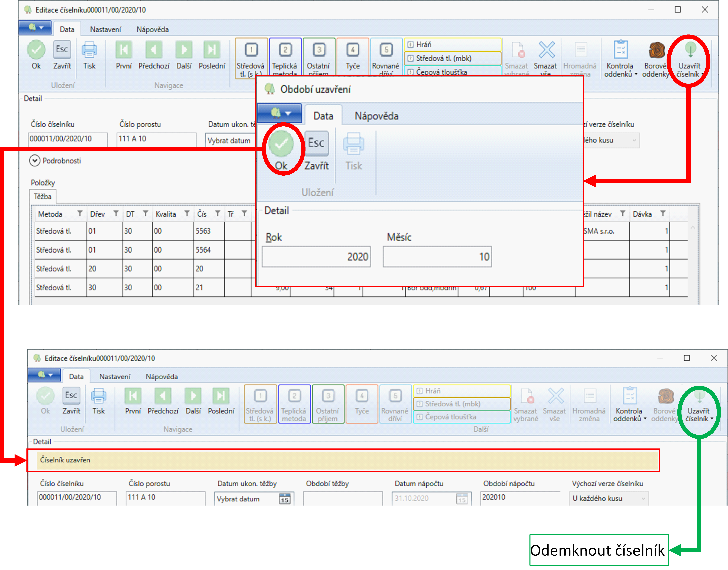Click Další navigation arrow in bottom window
Image resolution: width=728 pixels, height=570 pixels.
[x=193, y=396]
